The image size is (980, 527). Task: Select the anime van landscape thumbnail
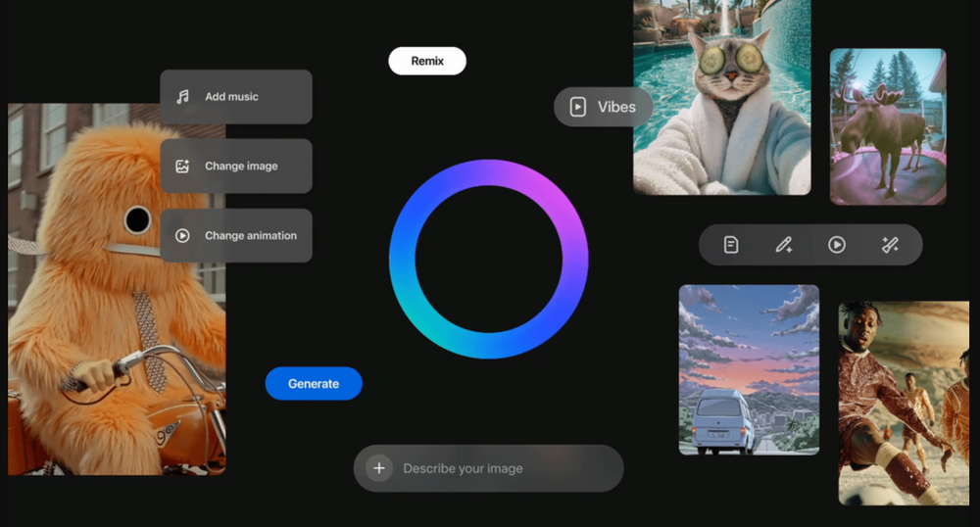click(x=749, y=370)
